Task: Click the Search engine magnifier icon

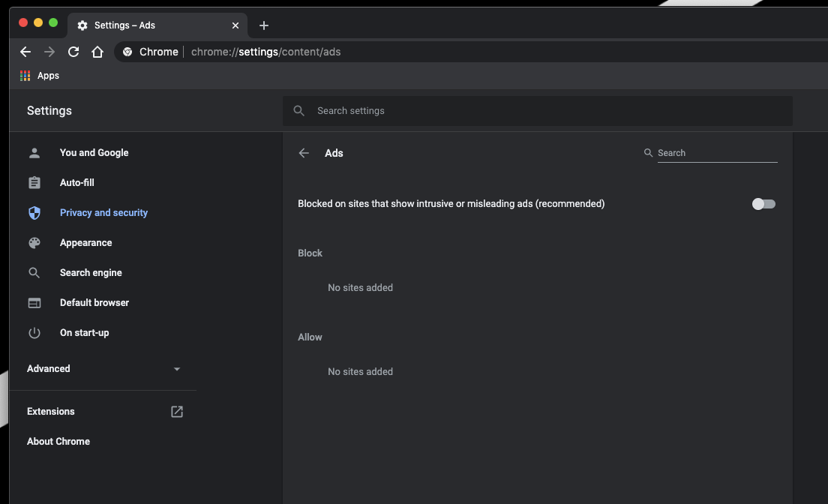Action: [x=34, y=273]
